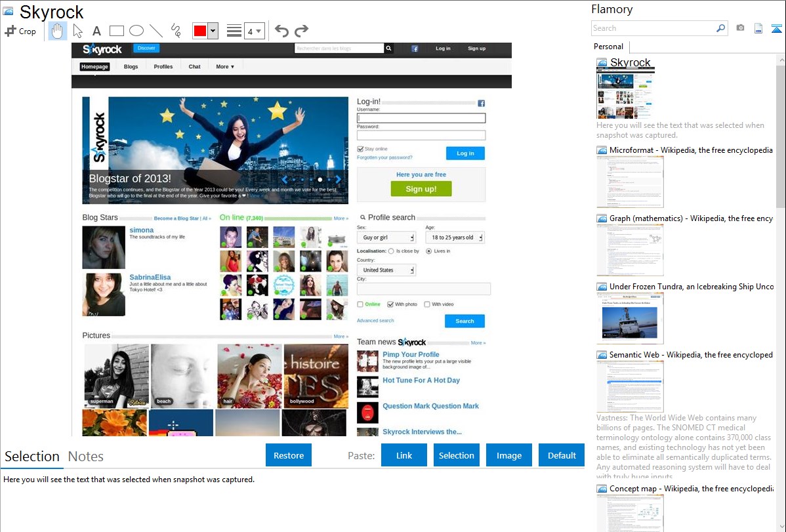The height and width of the screenshot is (532, 786).
Task: Open the Personal tab in Flamory panel
Action: 608,47
